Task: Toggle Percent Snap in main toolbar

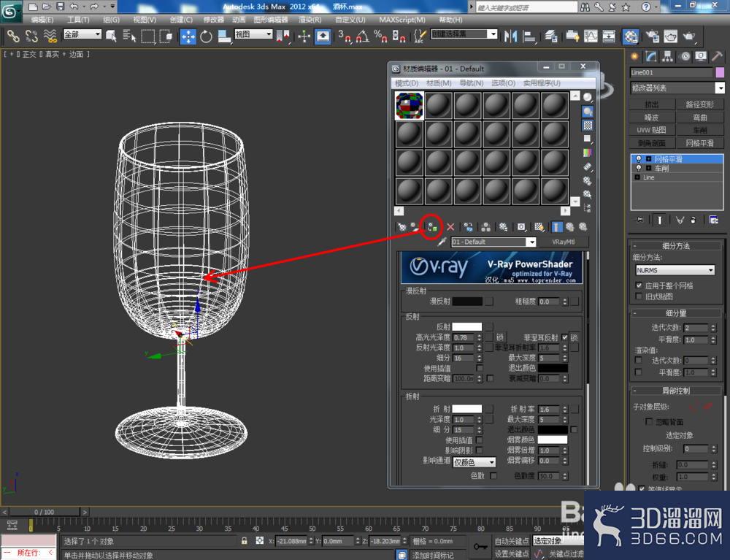Action: click(380, 37)
